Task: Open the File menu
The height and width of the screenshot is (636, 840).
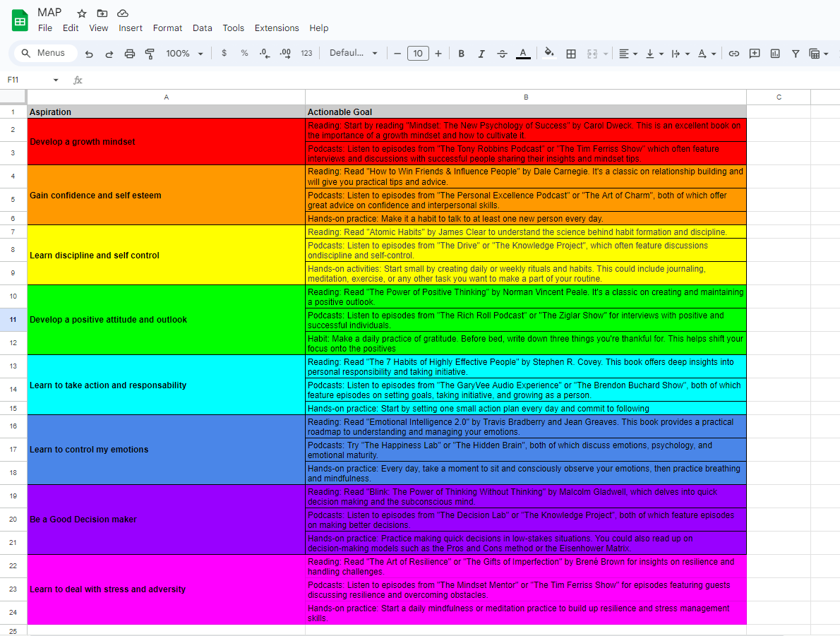Action: click(x=45, y=28)
